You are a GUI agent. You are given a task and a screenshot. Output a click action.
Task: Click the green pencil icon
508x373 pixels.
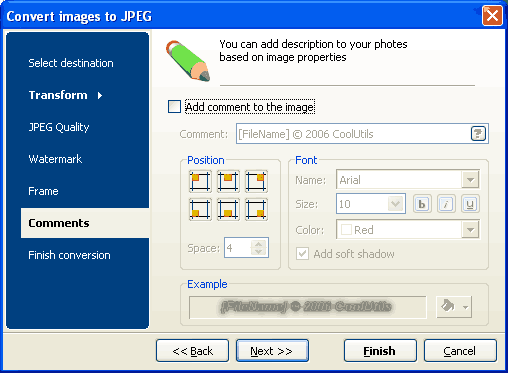(188, 61)
